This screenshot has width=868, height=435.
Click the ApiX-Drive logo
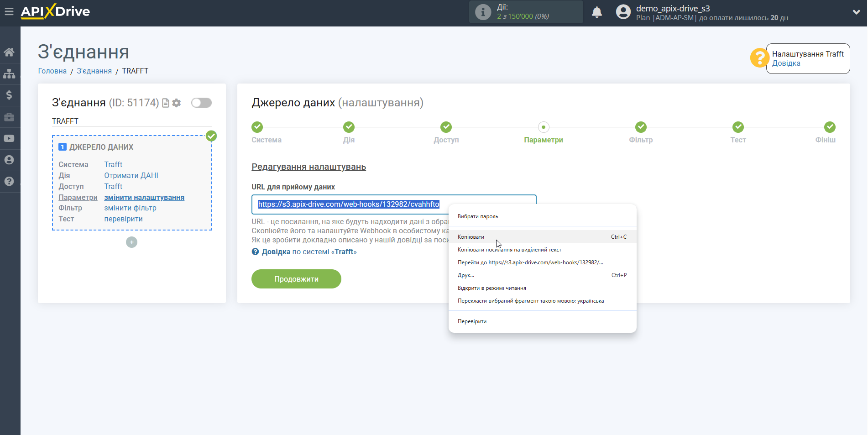tap(55, 11)
